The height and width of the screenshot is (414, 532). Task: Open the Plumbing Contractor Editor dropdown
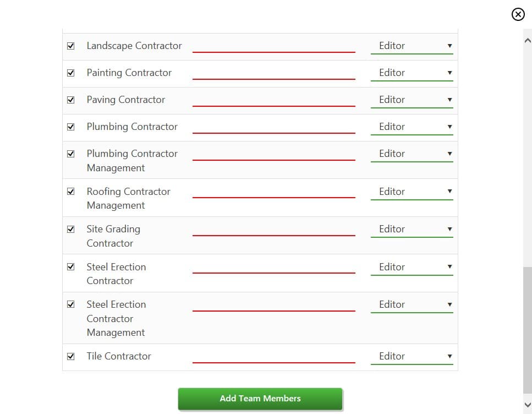click(x=412, y=127)
